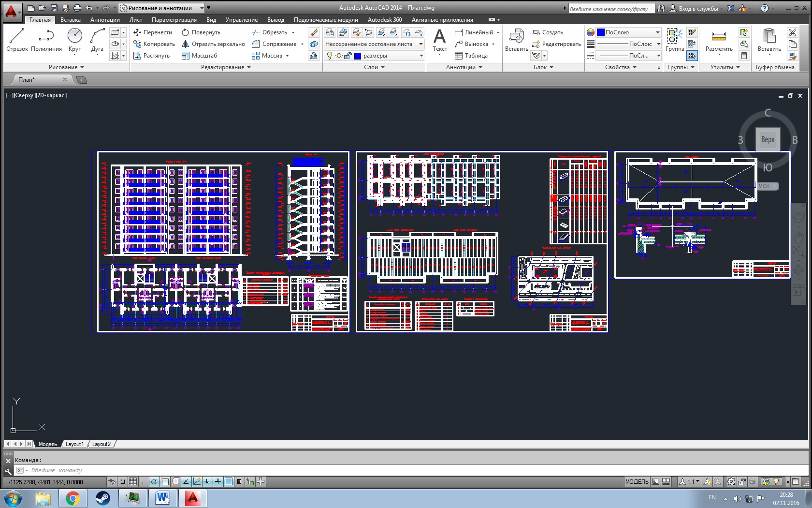The width and height of the screenshot is (812, 508).
Task: Click the command line input field
Action: coord(411,470)
